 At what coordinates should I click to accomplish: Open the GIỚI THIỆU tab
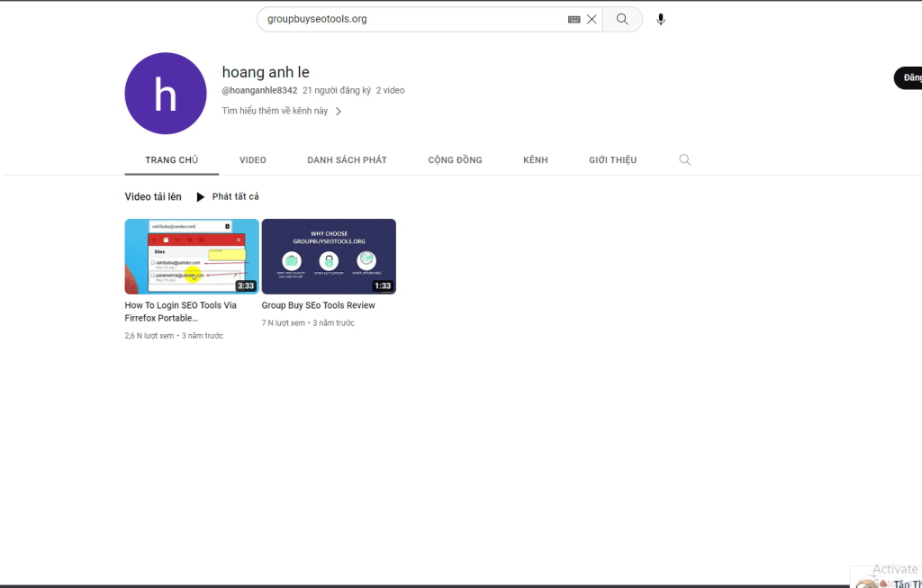coord(612,160)
